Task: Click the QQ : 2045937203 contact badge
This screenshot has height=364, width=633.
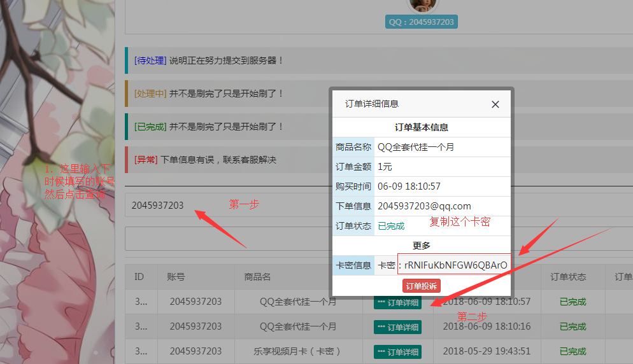Action: 422,22
